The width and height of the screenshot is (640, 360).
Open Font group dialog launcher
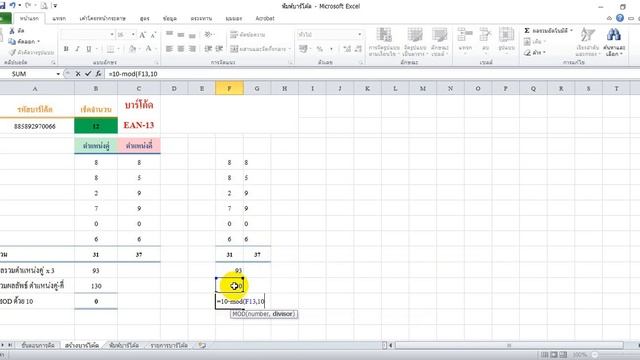click(x=157, y=63)
